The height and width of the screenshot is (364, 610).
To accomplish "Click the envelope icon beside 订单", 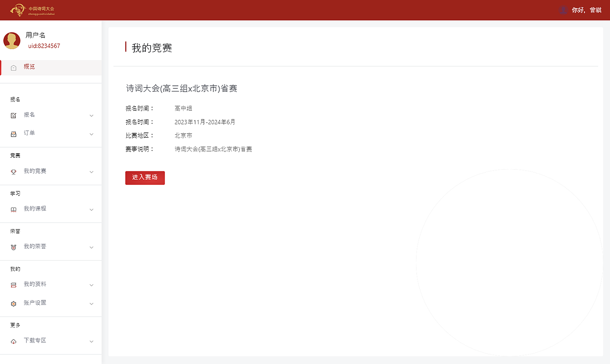I will pos(13,133).
